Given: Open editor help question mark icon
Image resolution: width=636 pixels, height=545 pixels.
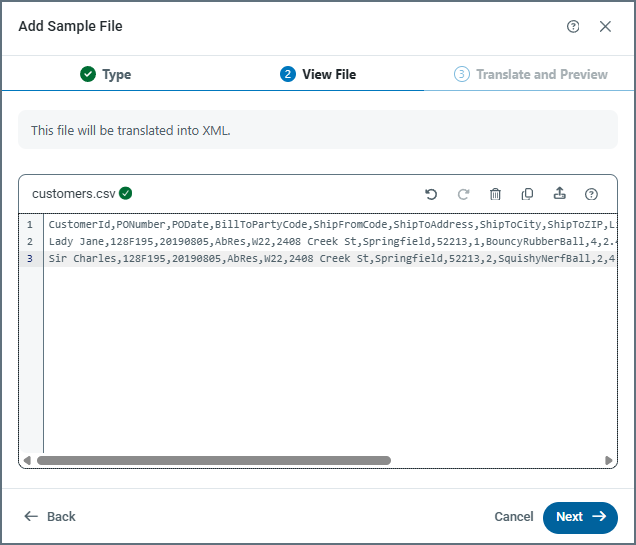Looking at the screenshot, I should click(591, 194).
